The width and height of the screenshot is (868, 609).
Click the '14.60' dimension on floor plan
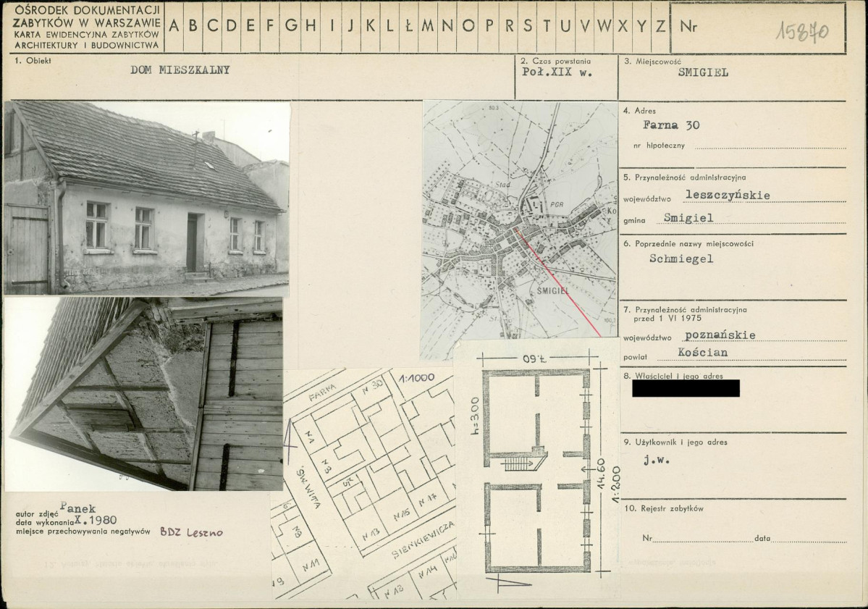[602, 474]
